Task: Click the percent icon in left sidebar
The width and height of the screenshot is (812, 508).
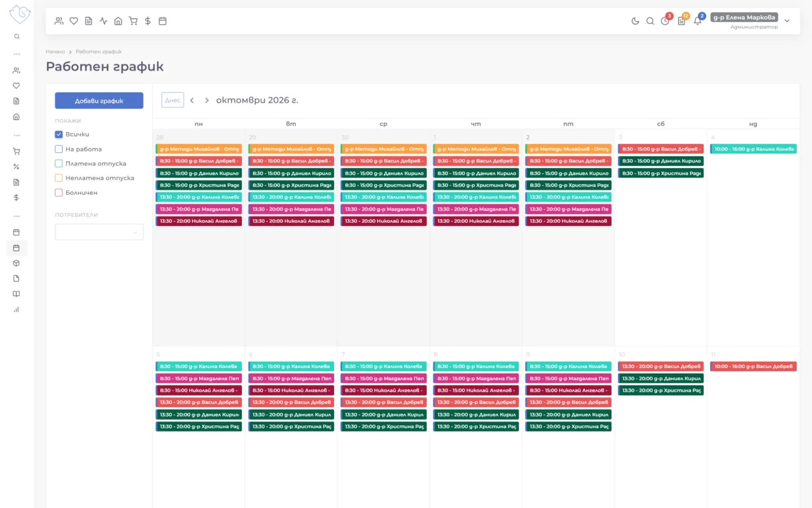Action: coord(16,167)
